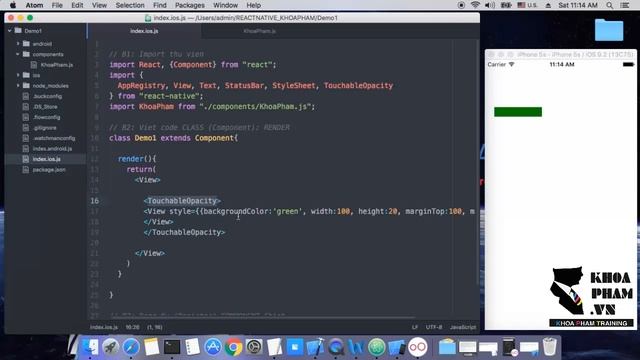Tap the green button in iPhone simulator

point(518,112)
